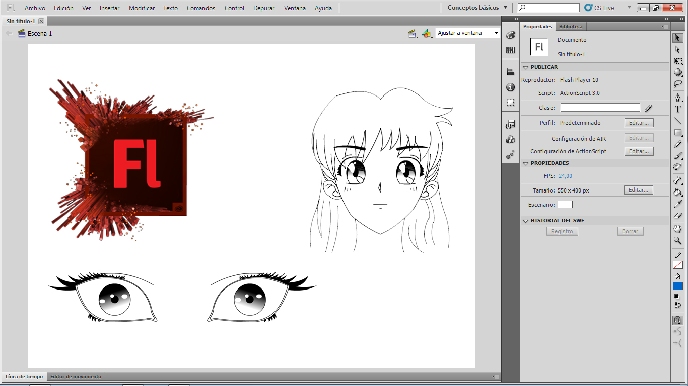Viewport: 688px width, 386px height.
Task: Switch to the Propiedades tab
Action: point(538,27)
